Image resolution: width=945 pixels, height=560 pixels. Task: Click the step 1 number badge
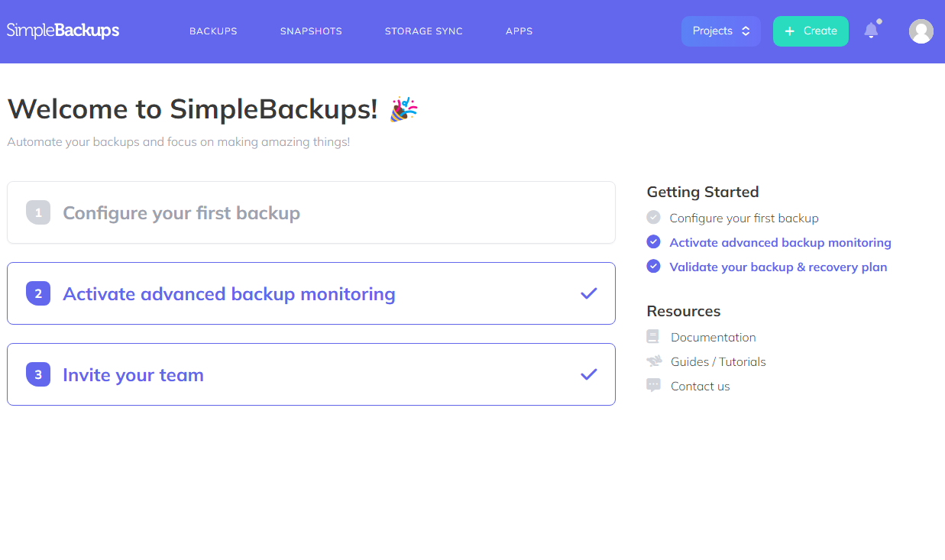tap(38, 212)
